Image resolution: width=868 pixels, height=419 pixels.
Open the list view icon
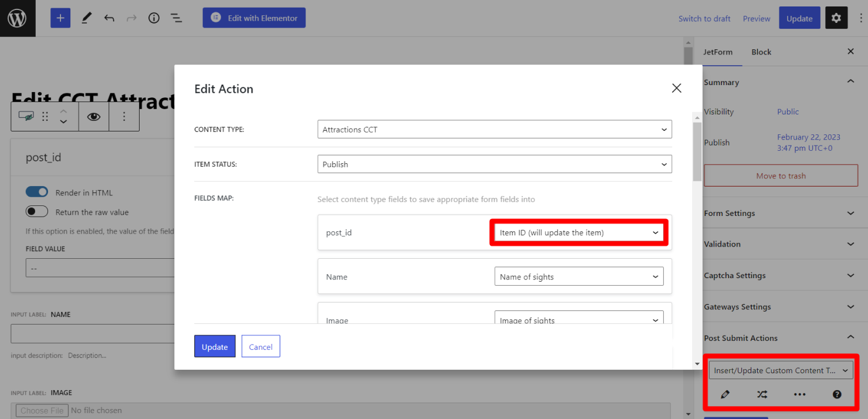coord(176,18)
